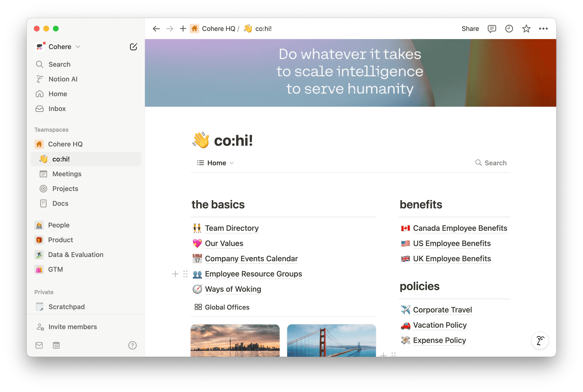Open more page options with ellipsis icon
Image resolution: width=583 pixels, height=392 pixels.
tap(543, 29)
